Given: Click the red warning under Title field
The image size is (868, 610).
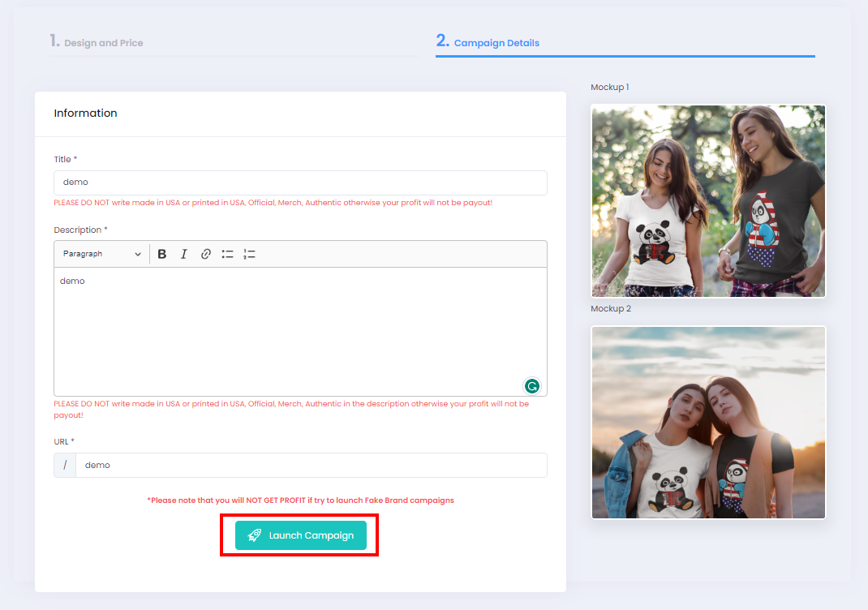Looking at the screenshot, I should click(273, 203).
